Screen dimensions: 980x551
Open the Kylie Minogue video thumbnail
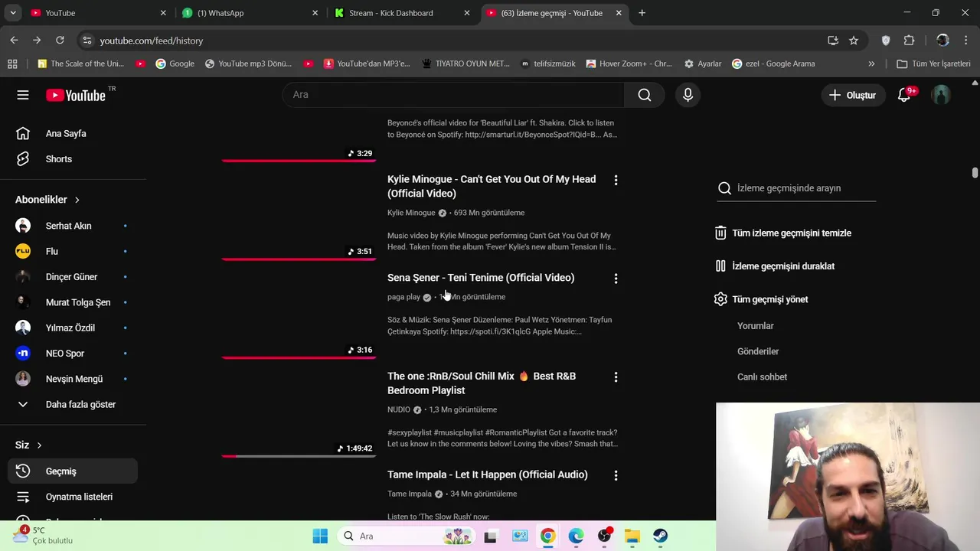[x=299, y=217]
